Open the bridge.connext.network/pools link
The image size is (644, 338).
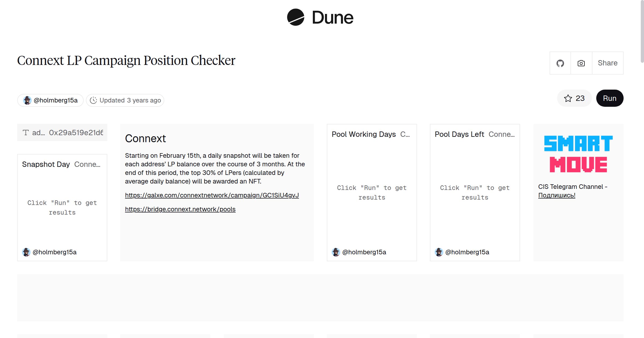click(180, 209)
